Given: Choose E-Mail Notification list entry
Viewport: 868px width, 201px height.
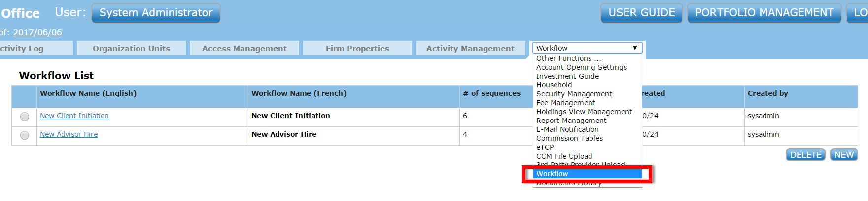Looking at the screenshot, I should coord(567,129).
